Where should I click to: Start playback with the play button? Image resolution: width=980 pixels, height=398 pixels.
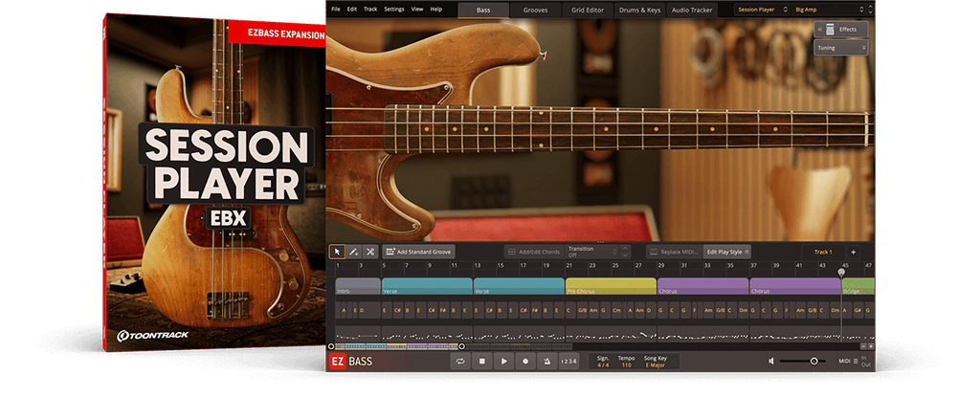coord(503,361)
